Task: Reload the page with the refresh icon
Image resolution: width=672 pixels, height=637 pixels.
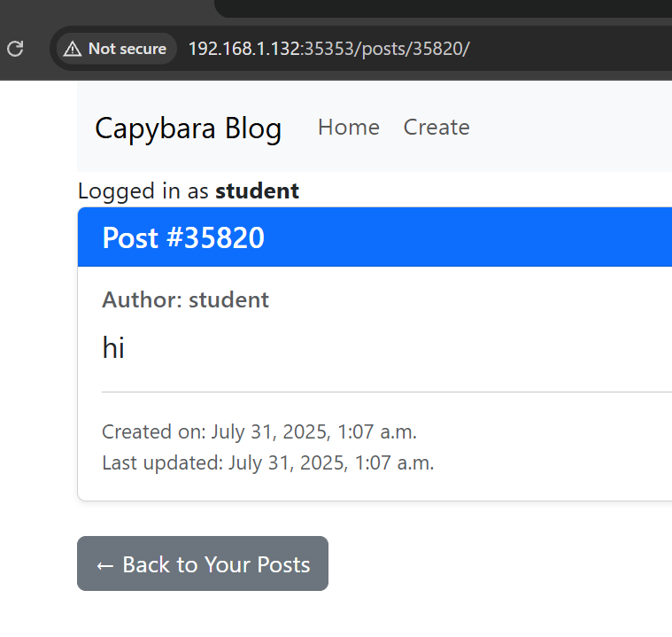Action: 15,49
